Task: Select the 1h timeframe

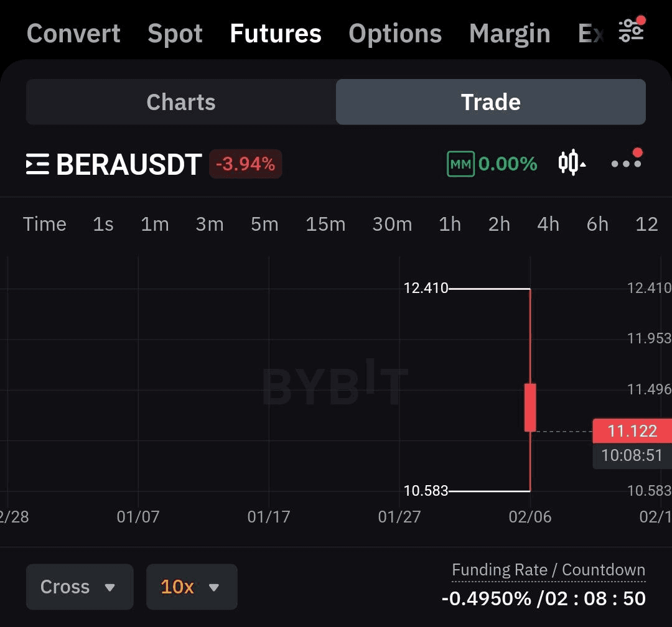Action: click(x=450, y=224)
